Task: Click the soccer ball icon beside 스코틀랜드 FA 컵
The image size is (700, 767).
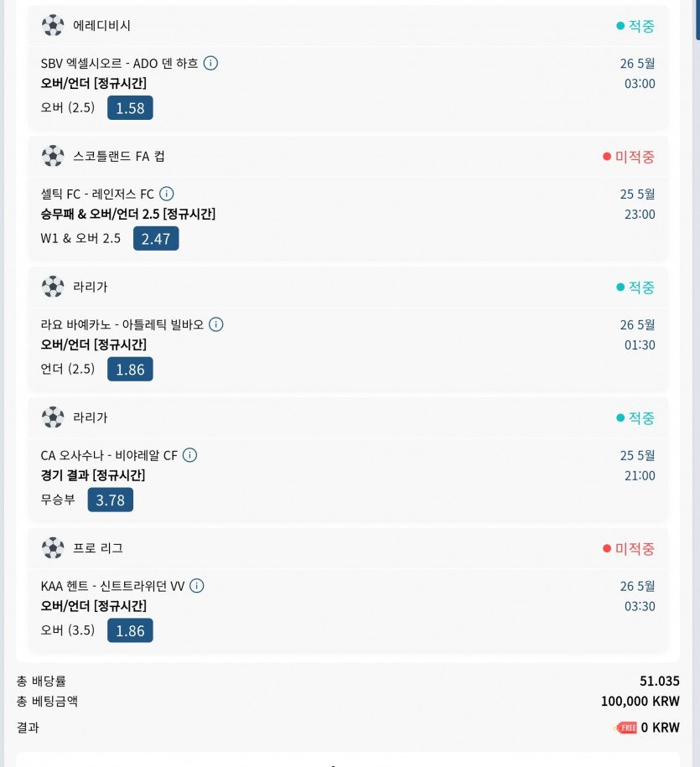Action: click(53, 156)
